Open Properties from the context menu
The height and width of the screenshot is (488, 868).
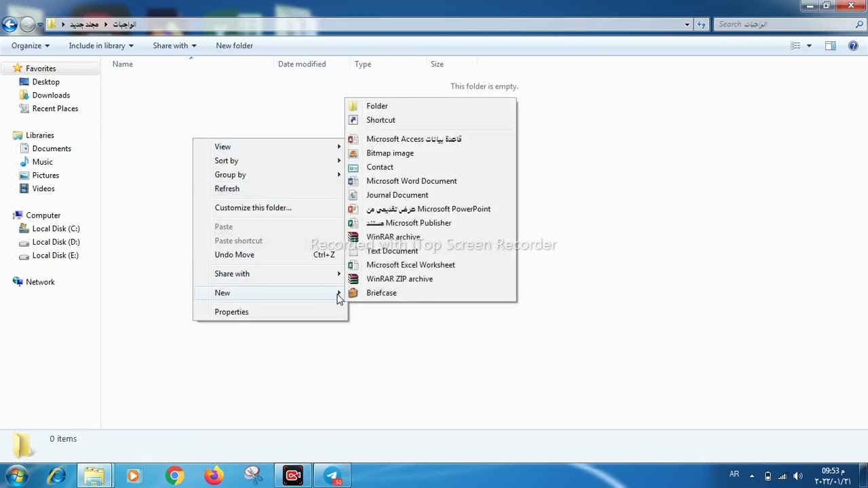coord(271,312)
